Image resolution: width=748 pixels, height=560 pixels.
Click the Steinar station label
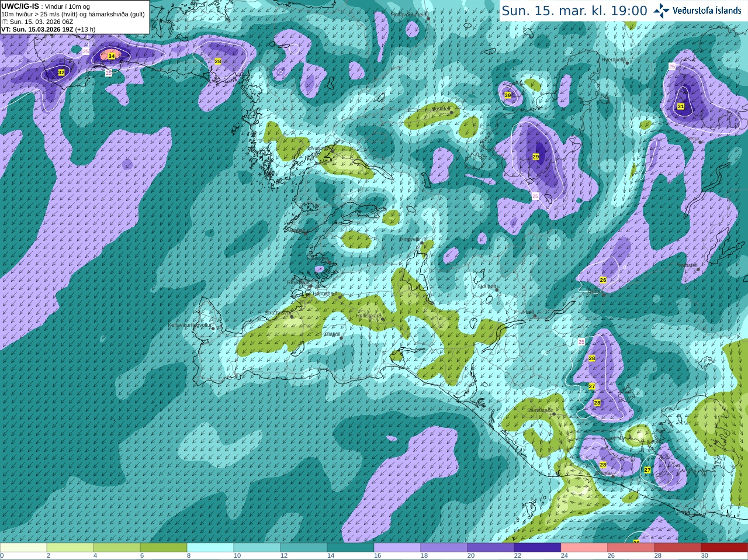coord(604,473)
